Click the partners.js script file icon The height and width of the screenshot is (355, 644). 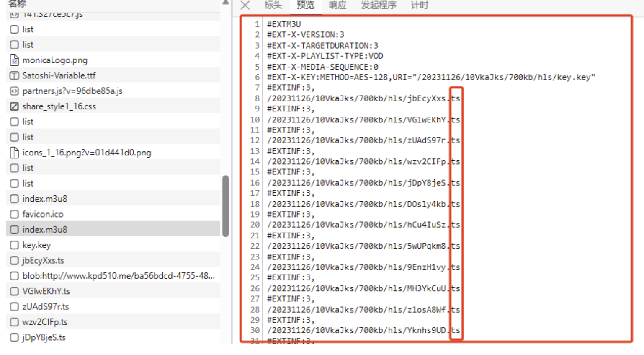(14, 91)
